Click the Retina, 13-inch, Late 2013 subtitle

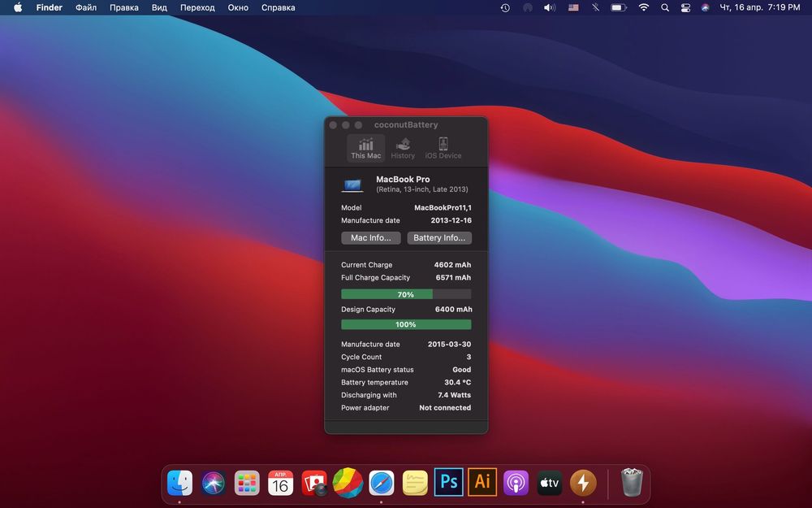tap(422, 189)
